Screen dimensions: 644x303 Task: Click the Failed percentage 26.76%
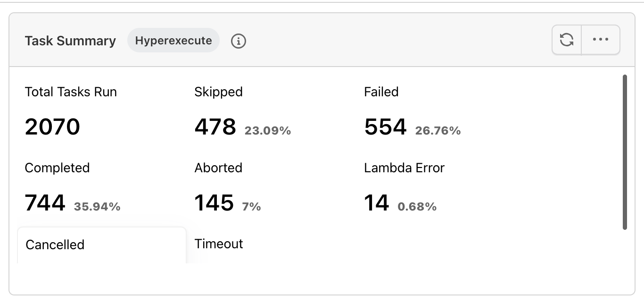tap(438, 131)
